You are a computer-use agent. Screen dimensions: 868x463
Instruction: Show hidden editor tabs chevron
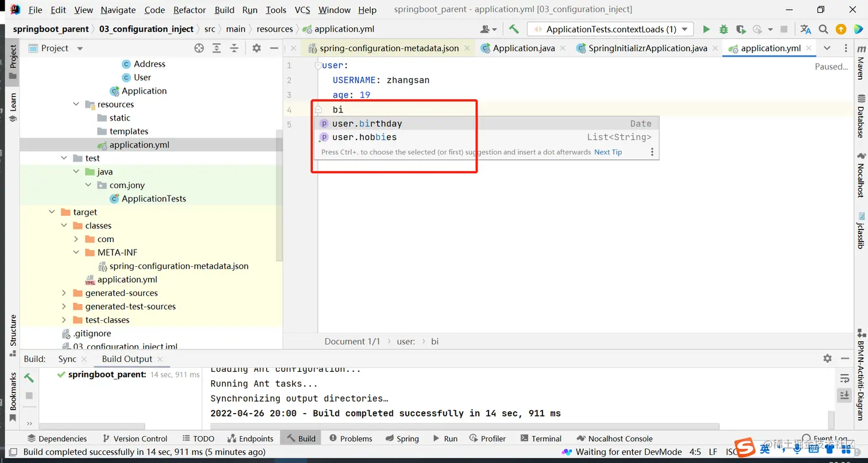[x=827, y=48]
